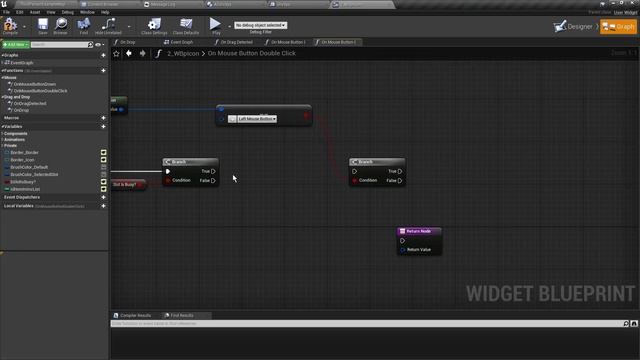Click the bookmark star in the graph header
Screen dimensions: 640x360
tap(116, 53)
